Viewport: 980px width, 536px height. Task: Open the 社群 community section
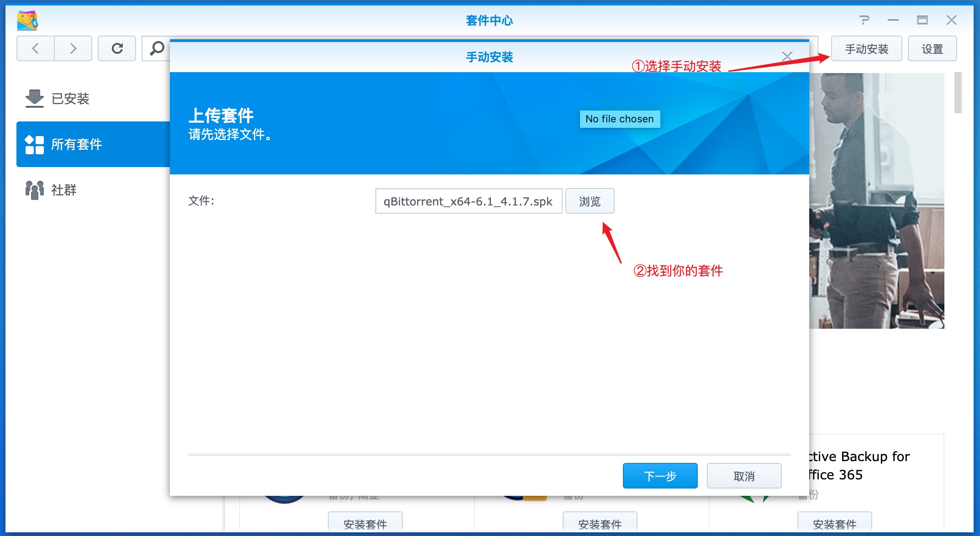pyautogui.click(x=34, y=189)
